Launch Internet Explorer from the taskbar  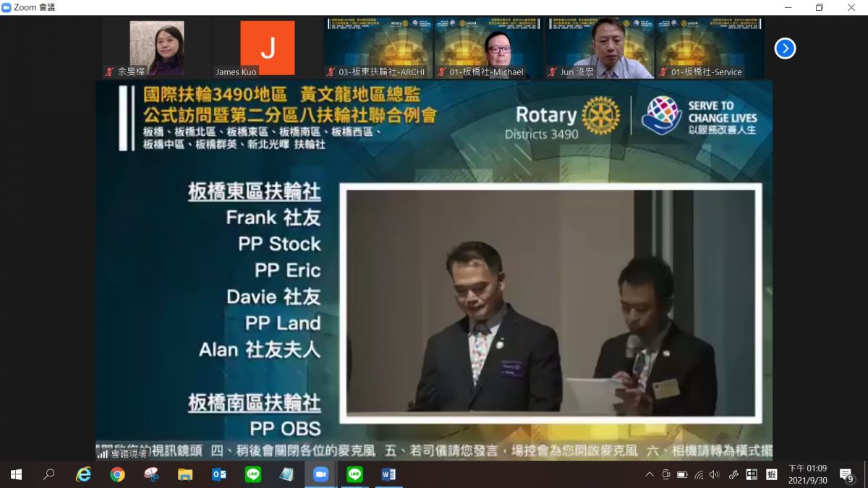point(84,474)
